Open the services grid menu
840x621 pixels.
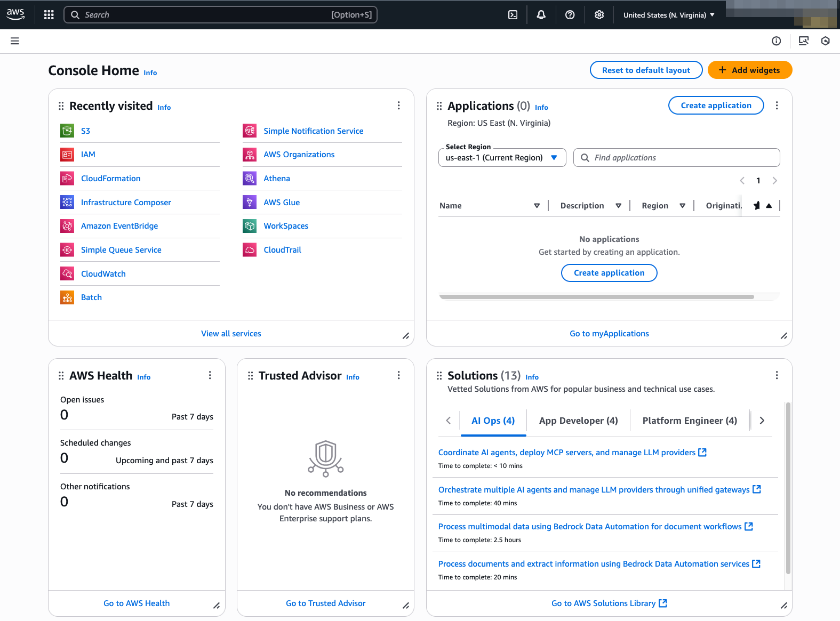[49, 15]
